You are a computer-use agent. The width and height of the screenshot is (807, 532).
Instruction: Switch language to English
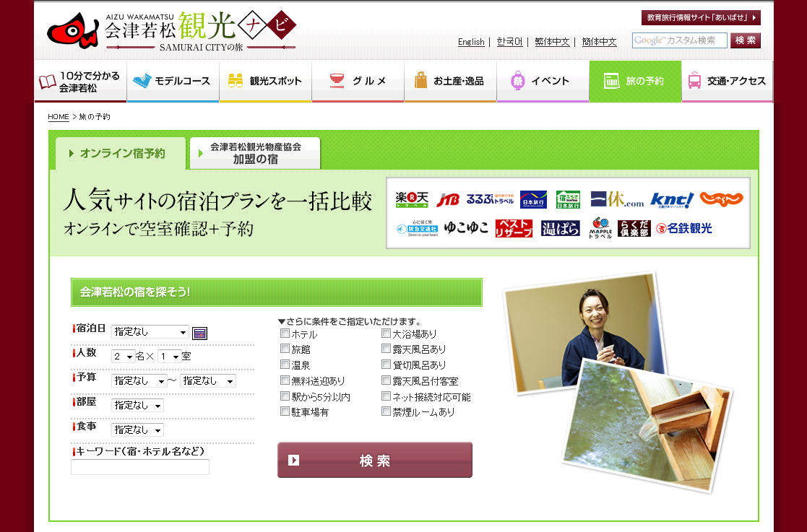click(471, 42)
